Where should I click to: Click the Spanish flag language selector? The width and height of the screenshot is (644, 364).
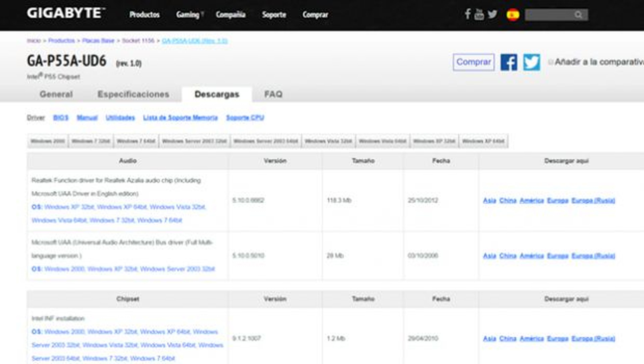[x=513, y=14]
